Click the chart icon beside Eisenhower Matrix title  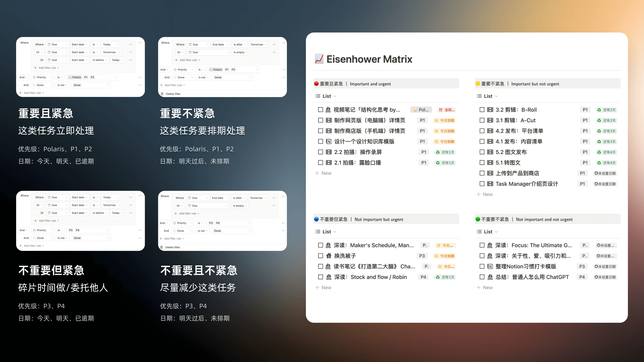[x=319, y=59]
